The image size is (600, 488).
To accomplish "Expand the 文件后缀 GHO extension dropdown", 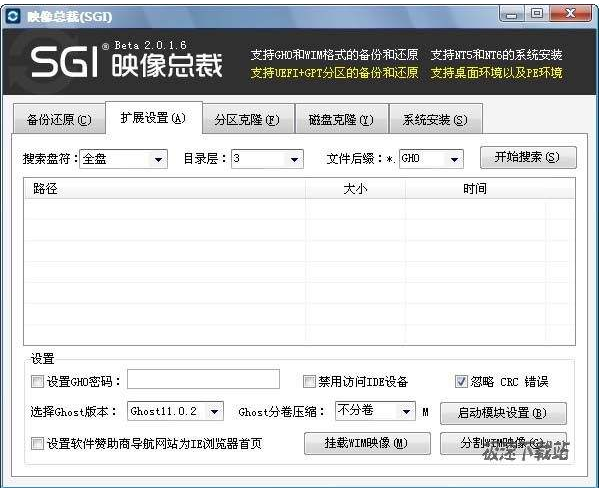I will tap(431, 159).
